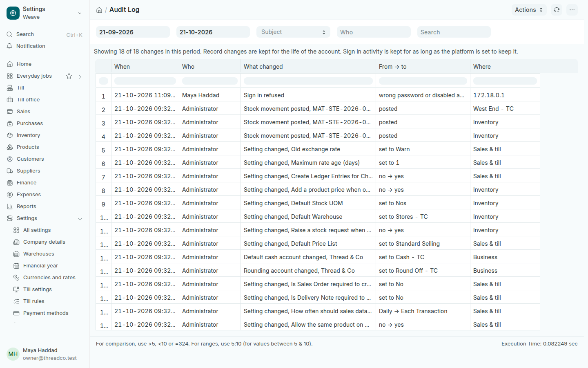Click the Suppliers truck icon

(x=10, y=171)
